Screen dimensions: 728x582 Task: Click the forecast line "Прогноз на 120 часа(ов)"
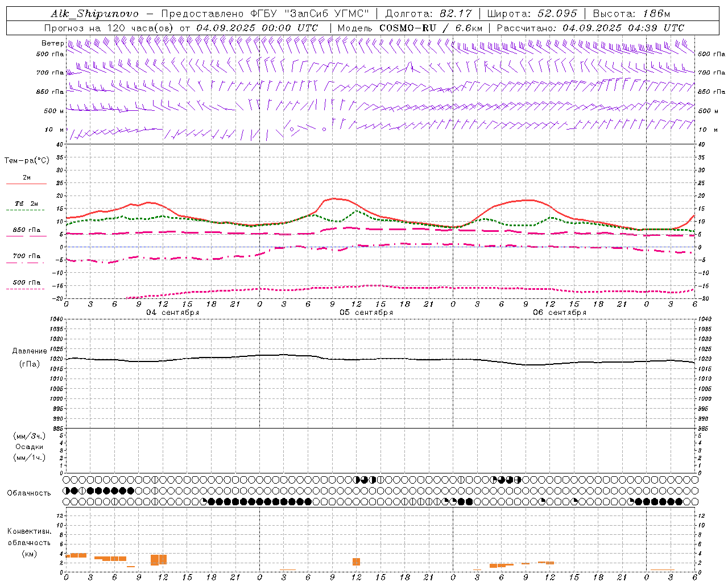pos(109,28)
